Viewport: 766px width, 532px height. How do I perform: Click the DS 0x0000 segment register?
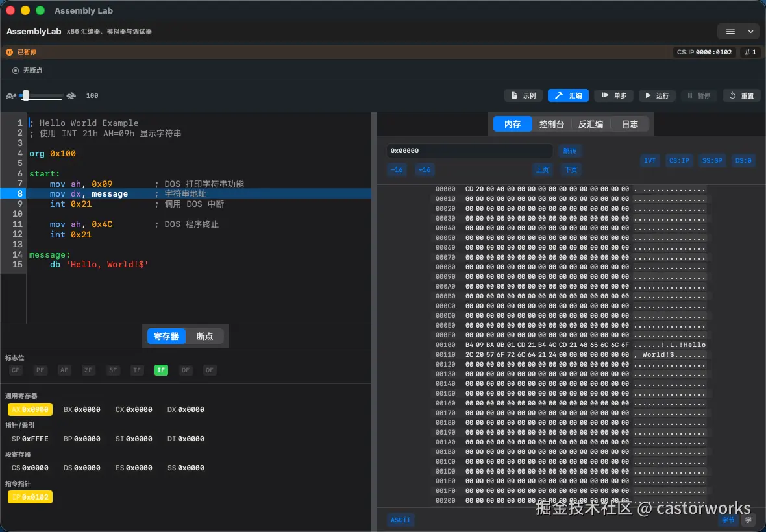82,468
